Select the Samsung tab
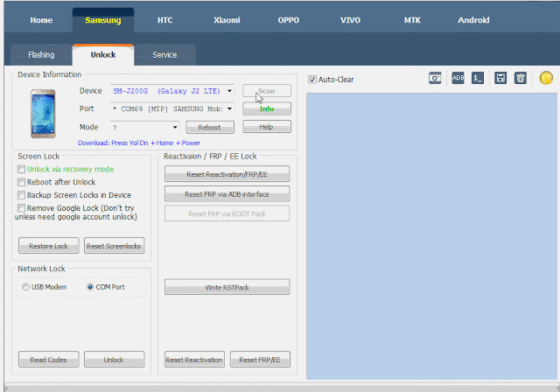560x392 pixels. click(x=103, y=20)
